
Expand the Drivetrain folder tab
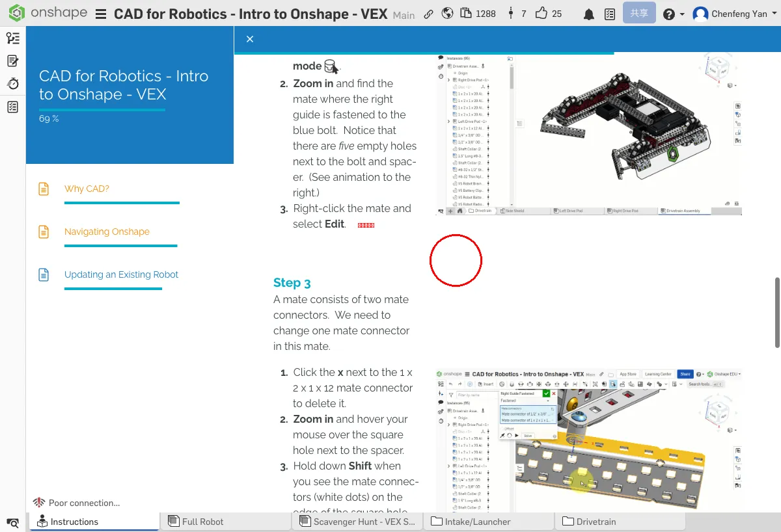click(x=596, y=522)
